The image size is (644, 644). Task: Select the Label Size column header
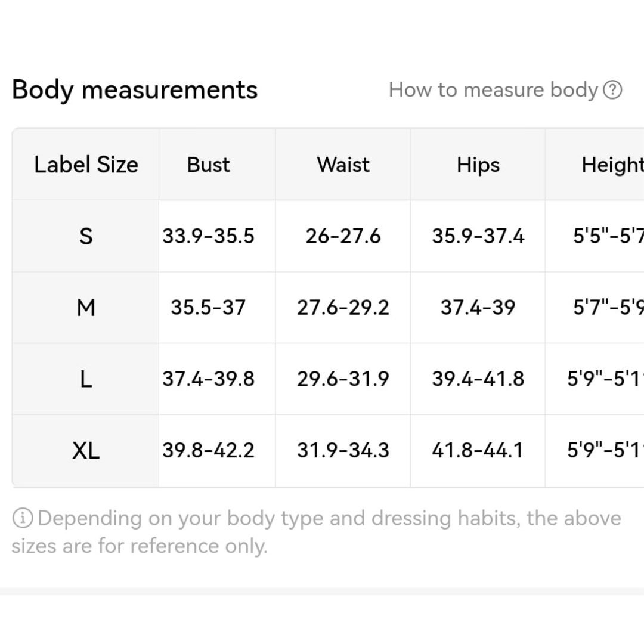click(x=86, y=165)
